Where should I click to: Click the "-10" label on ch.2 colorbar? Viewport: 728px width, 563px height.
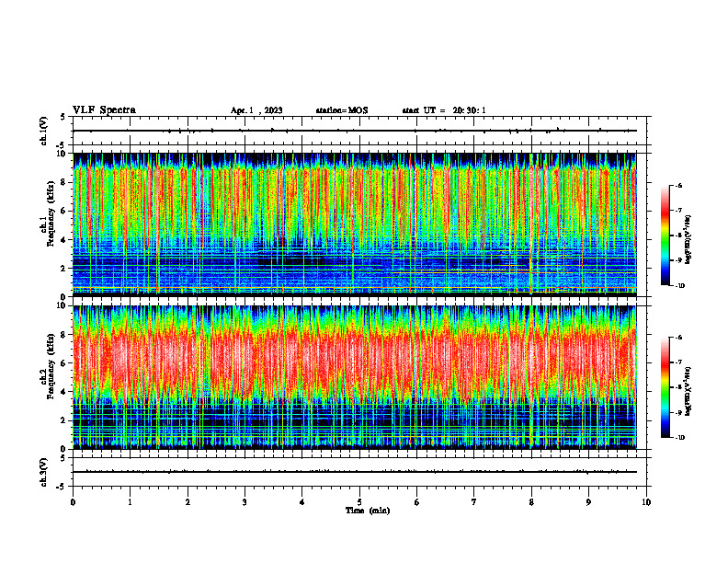coord(679,438)
